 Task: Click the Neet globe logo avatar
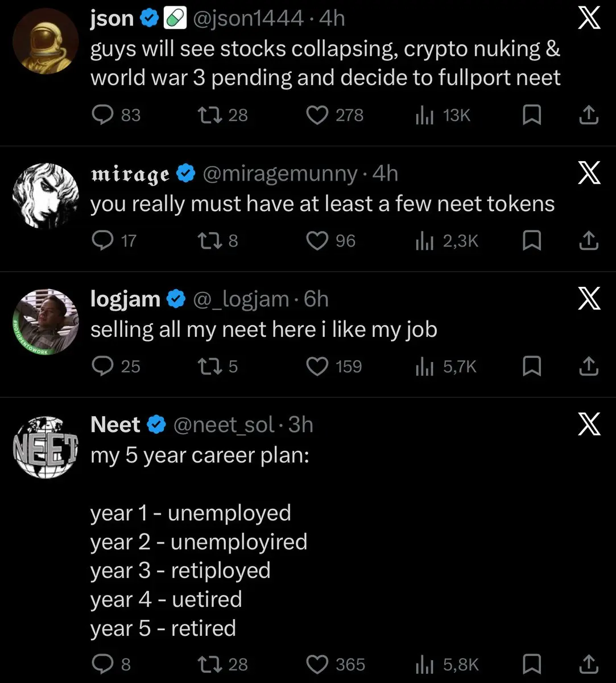pyautogui.click(x=46, y=447)
